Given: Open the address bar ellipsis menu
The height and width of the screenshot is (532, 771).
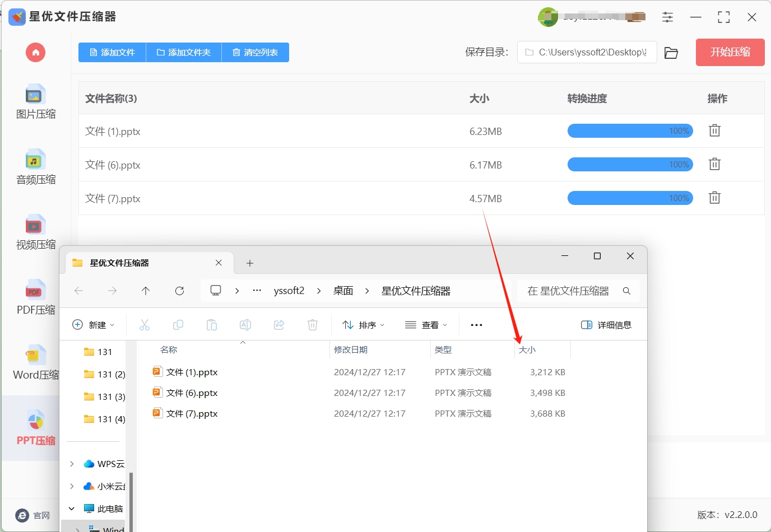Looking at the screenshot, I should [x=257, y=291].
